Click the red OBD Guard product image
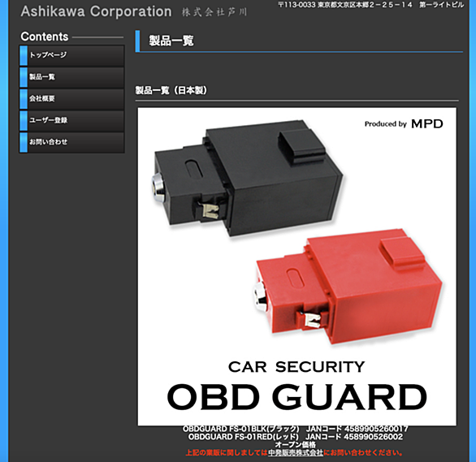Screen dimensions: 476x462 (x=348, y=286)
